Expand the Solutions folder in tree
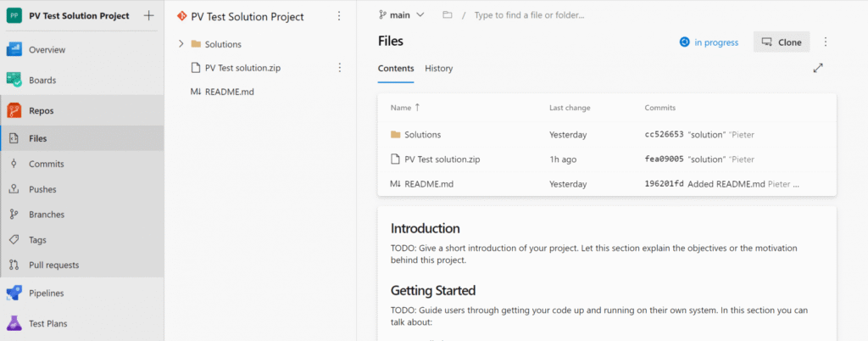This screenshot has width=868, height=341. click(181, 44)
